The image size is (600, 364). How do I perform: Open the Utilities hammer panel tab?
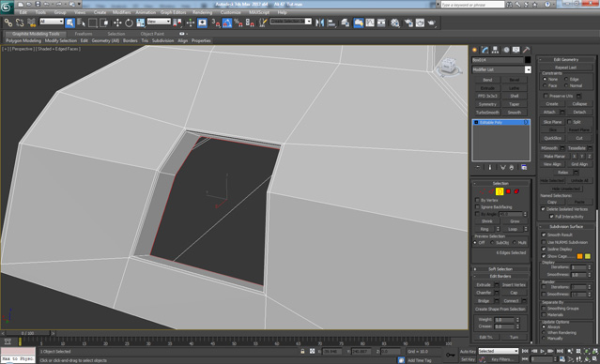click(527, 50)
